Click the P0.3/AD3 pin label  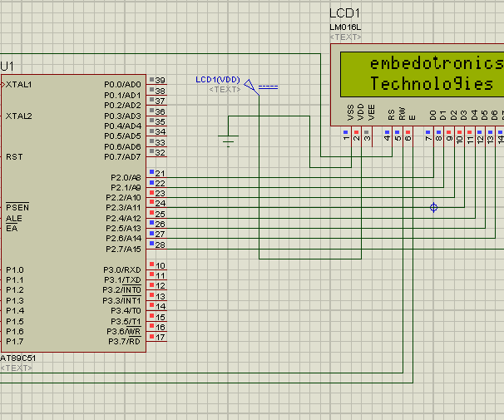coord(122,116)
